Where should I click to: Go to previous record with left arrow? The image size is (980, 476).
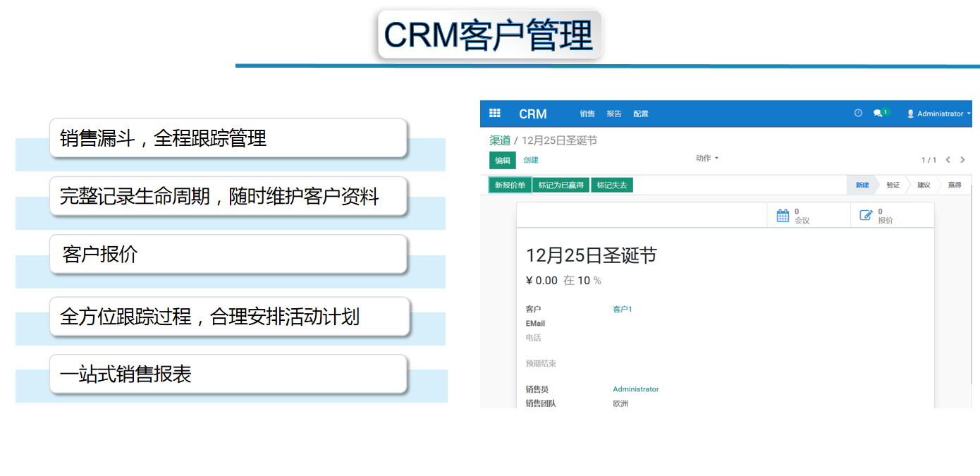click(948, 160)
